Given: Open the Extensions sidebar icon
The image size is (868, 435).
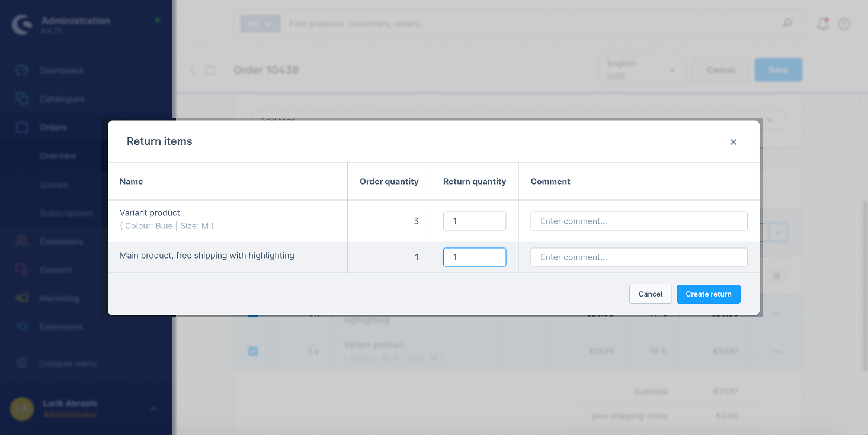Looking at the screenshot, I should coord(22,327).
